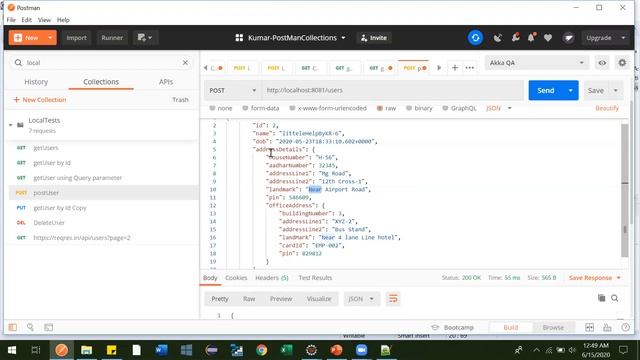The width and height of the screenshot is (640, 360).
Task: Open environment quick look eye icon
Action: 602,63
